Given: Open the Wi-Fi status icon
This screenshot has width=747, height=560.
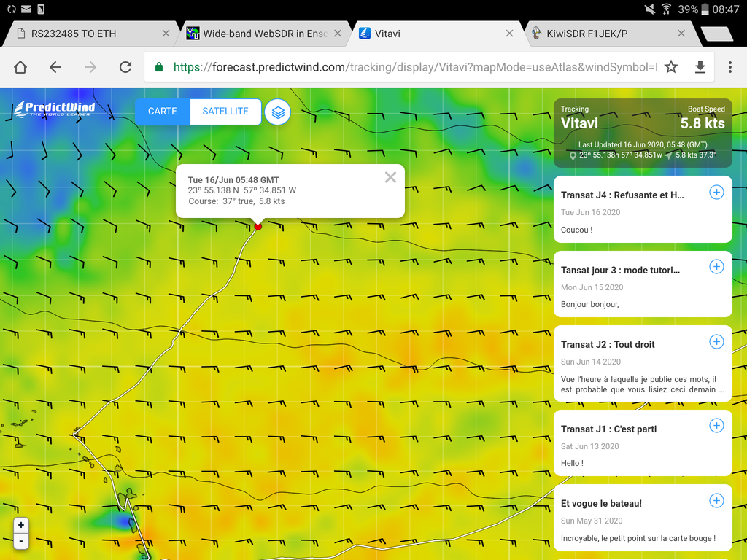Looking at the screenshot, I should coord(666,9).
